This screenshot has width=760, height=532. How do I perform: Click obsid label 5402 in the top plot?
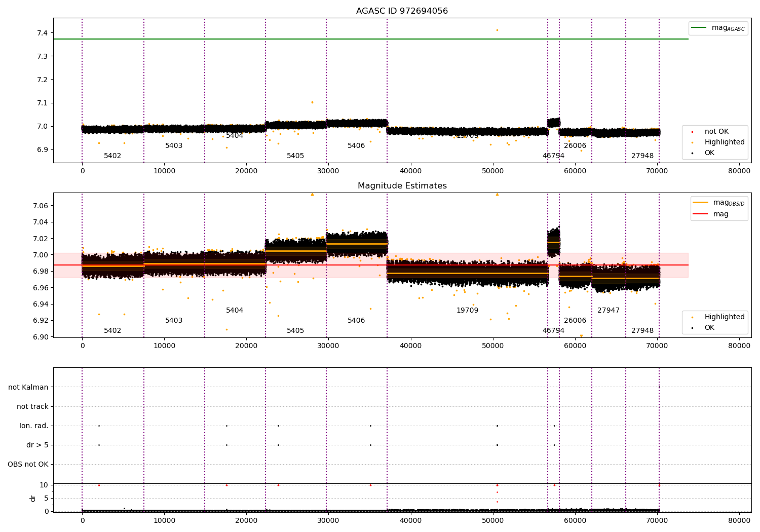tap(112, 156)
